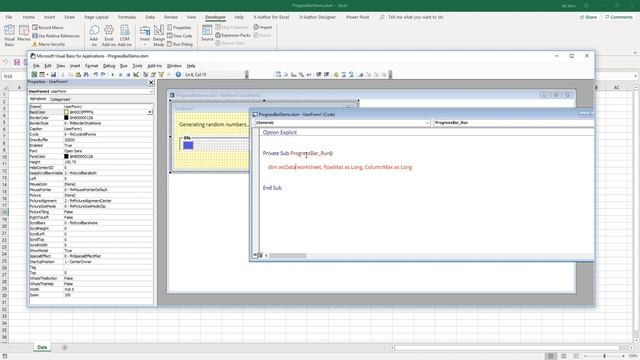Click the VBA Help question mark icon

[x=178, y=75]
